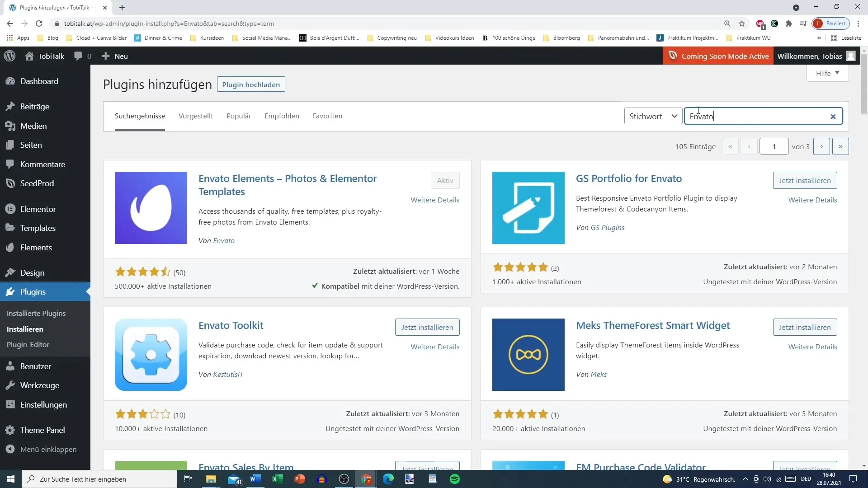Click the New post plus icon
The width and height of the screenshot is (868, 488).
point(105,56)
